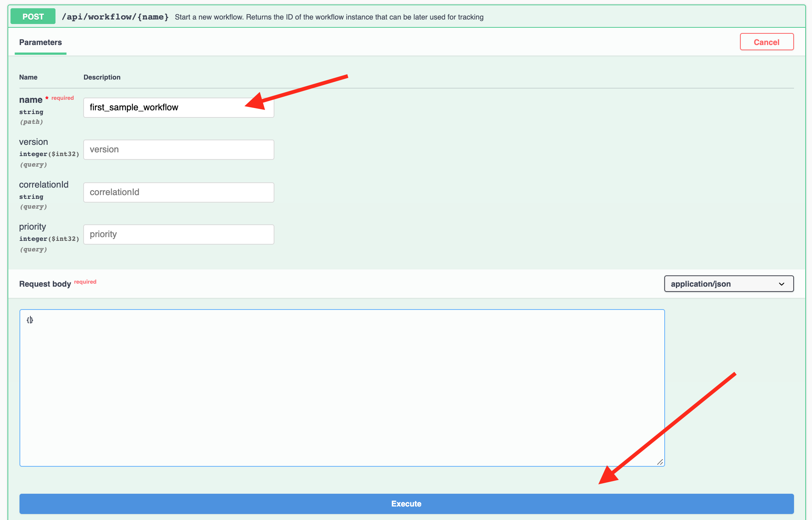
Task: Click the green POST method badge
Action: [33, 17]
